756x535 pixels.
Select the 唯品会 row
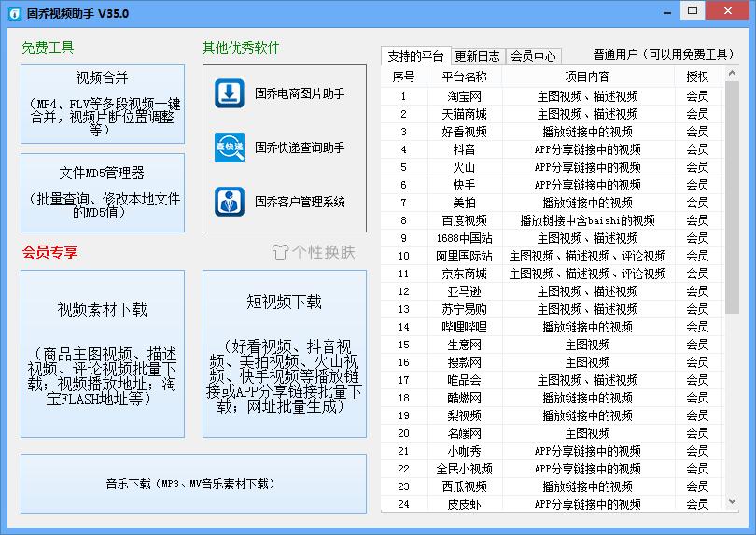[x=553, y=380]
